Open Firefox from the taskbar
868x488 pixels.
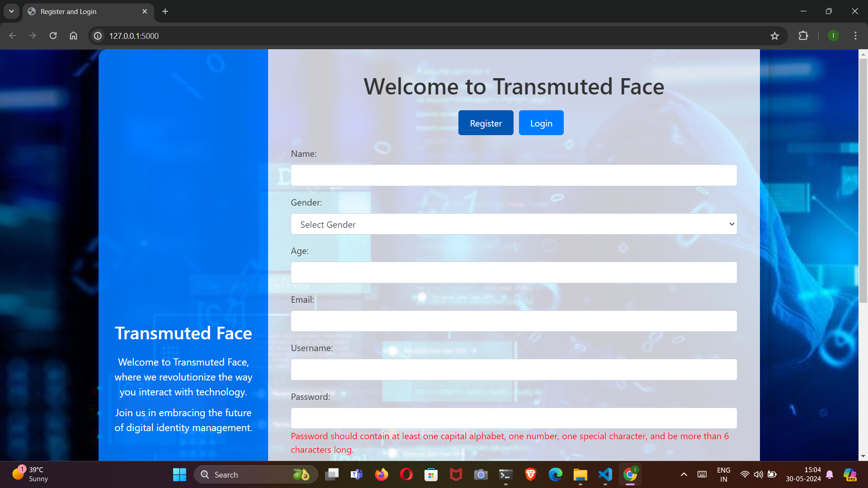pos(381,474)
